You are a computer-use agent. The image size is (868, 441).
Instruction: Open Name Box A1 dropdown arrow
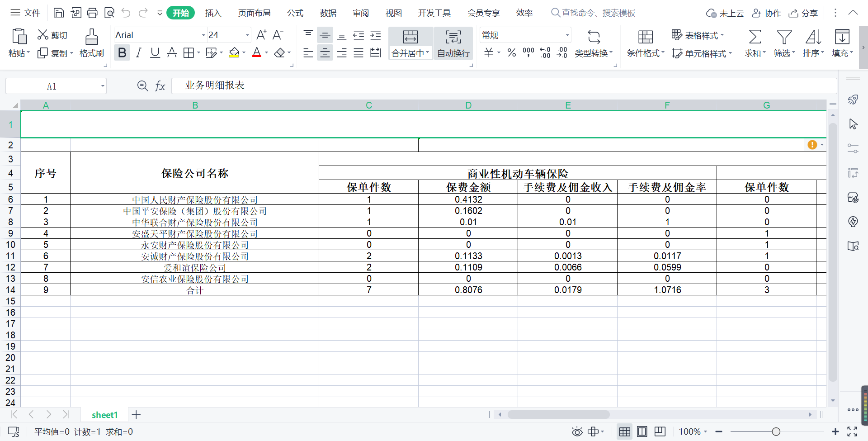103,86
